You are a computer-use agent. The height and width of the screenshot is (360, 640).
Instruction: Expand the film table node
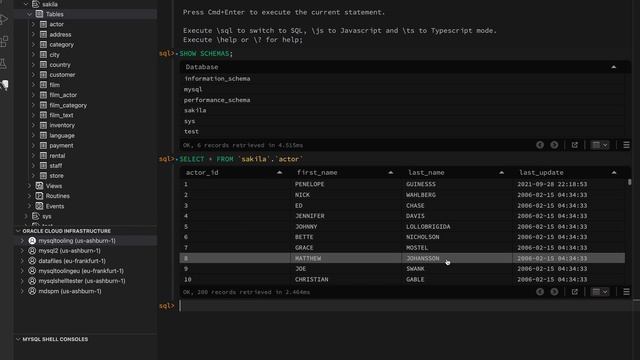[33, 85]
